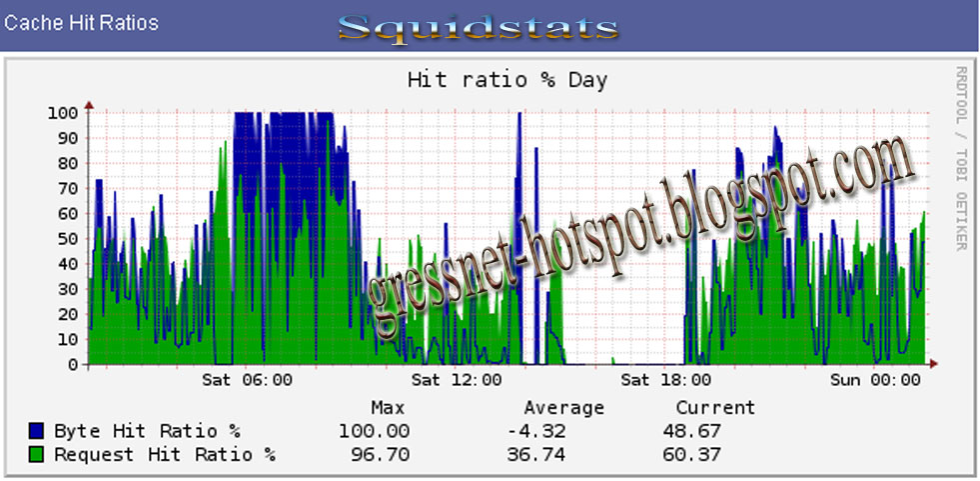The image size is (980, 481).
Task: Click the red arrow atop the y-axis
Action: tap(89, 105)
